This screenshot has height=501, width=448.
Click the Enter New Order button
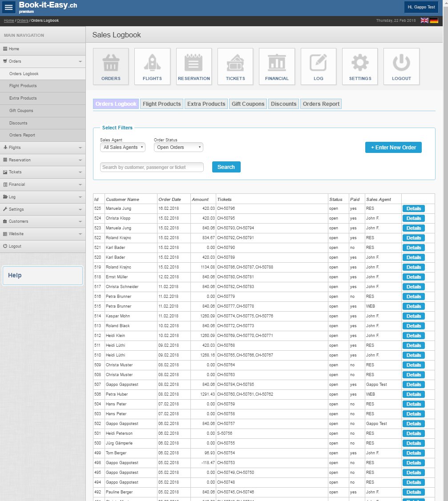pos(393,148)
